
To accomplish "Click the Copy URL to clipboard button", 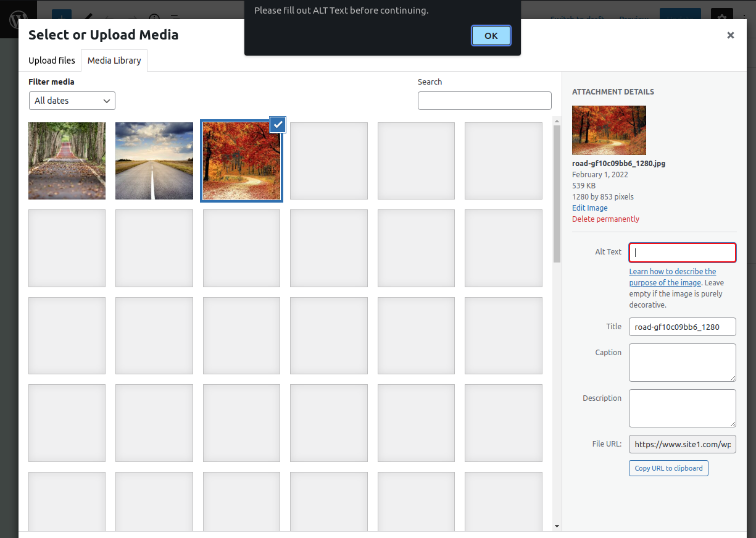I will tap(668, 468).
